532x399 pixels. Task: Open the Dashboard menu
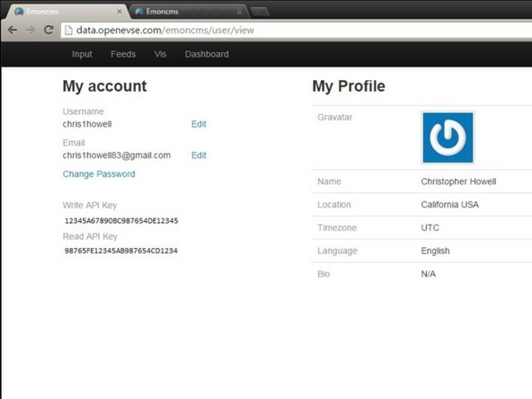(x=207, y=54)
